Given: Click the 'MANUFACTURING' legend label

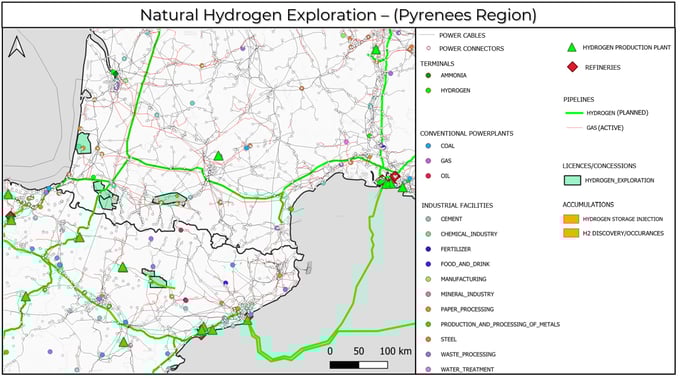Looking at the screenshot, I should (464, 279).
